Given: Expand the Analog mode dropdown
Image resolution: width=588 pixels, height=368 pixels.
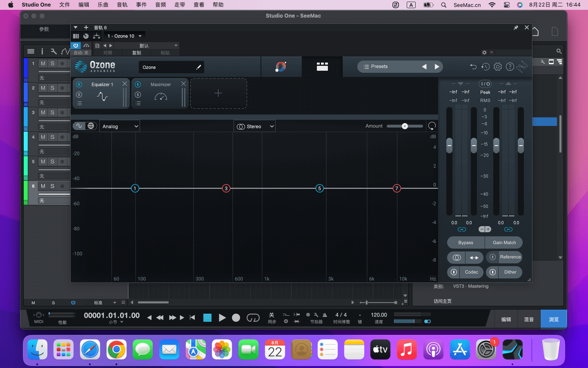Looking at the screenshot, I should [120, 126].
